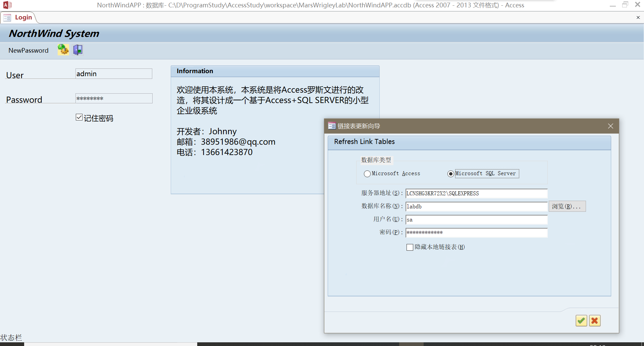Click the dialog icon in the 链接表更新向导 title bar
Viewport: 644px width, 346px height.
pyautogui.click(x=332, y=126)
